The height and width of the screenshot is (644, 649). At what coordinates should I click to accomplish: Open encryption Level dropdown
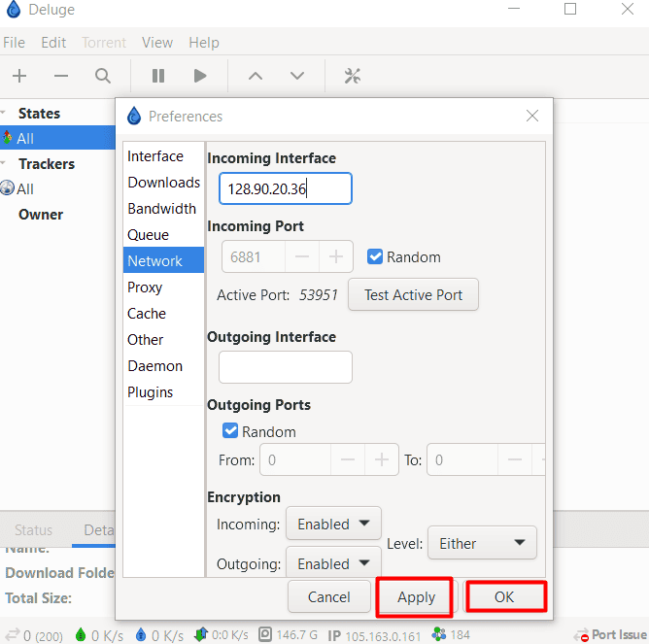pos(482,543)
